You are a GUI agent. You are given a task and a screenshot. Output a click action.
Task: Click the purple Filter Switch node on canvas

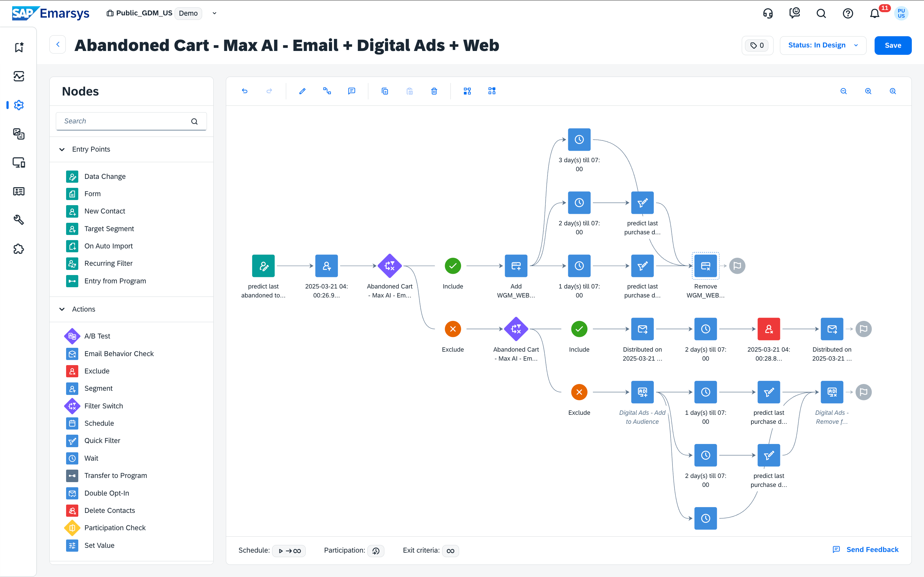click(x=389, y=266)
